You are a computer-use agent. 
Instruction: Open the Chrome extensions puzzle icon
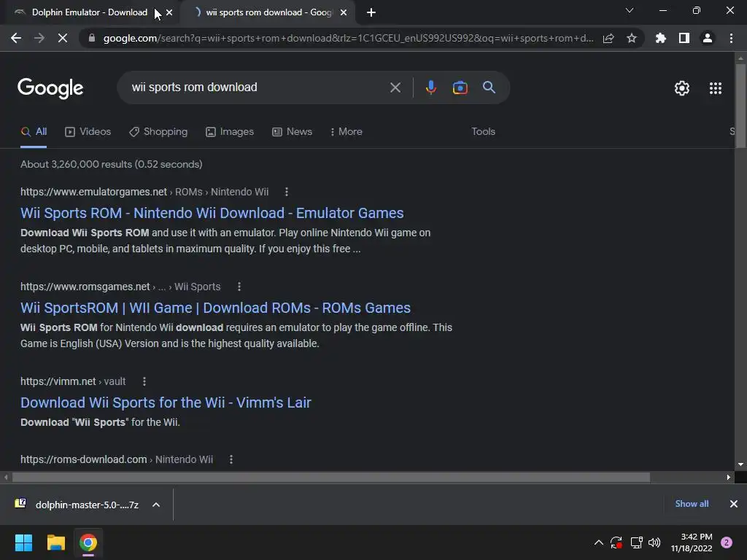click(661, 38)
